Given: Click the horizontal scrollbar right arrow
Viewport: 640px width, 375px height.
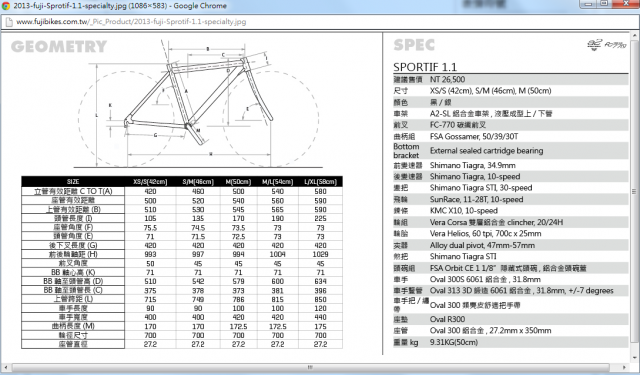Looking at the screenshot, I should tap(624, 367).
